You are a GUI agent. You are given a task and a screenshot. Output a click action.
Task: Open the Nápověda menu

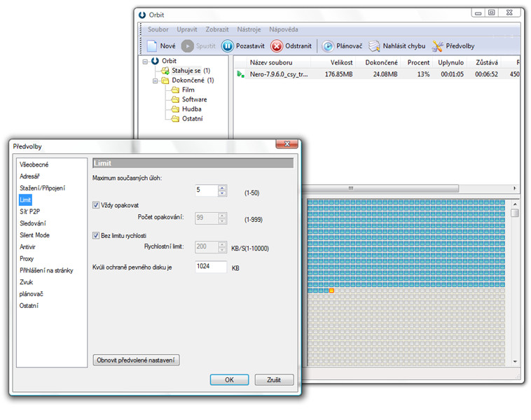tap(284, 29)
